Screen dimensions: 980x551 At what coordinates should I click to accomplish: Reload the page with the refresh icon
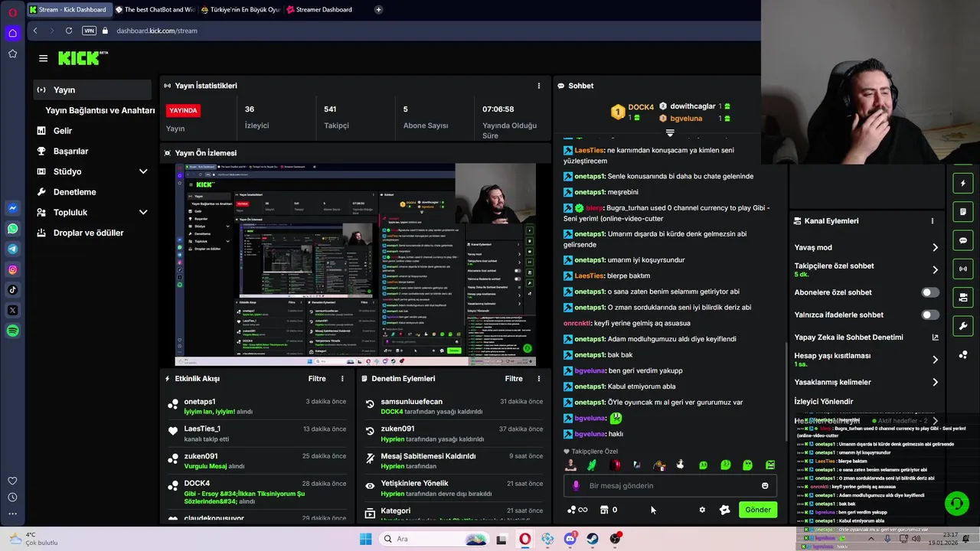[x=69, y=31]
